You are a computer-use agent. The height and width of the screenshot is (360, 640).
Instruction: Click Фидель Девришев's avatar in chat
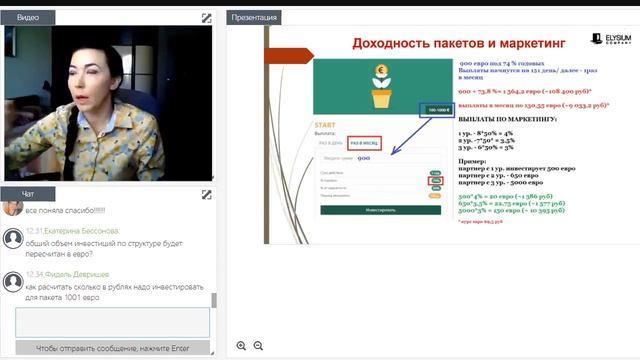point(13,282)
